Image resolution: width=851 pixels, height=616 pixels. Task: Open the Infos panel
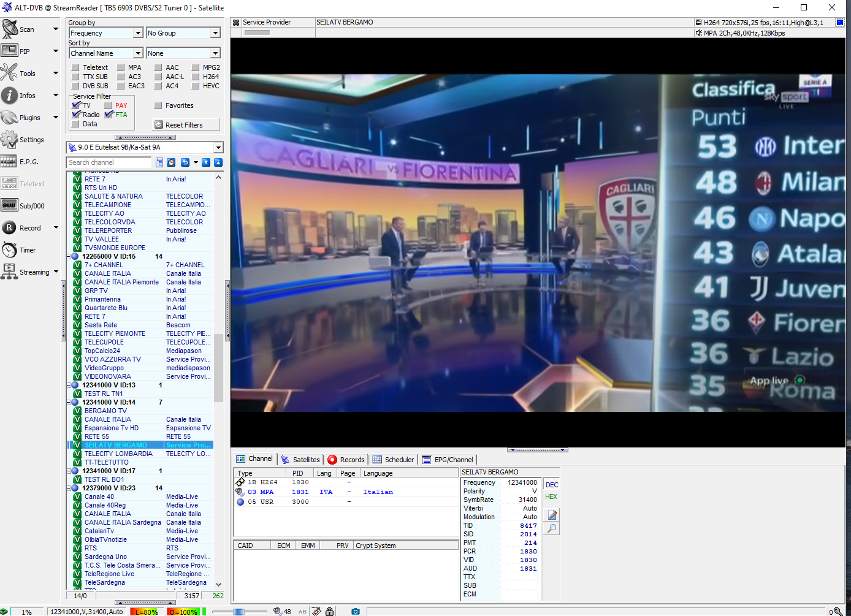[10, 95]
